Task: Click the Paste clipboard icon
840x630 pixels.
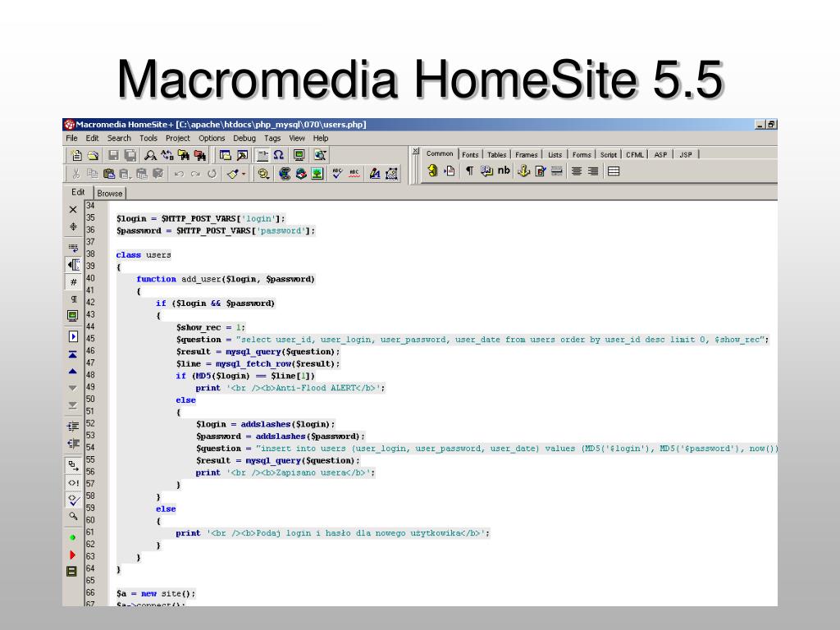Action: (109, 174)
